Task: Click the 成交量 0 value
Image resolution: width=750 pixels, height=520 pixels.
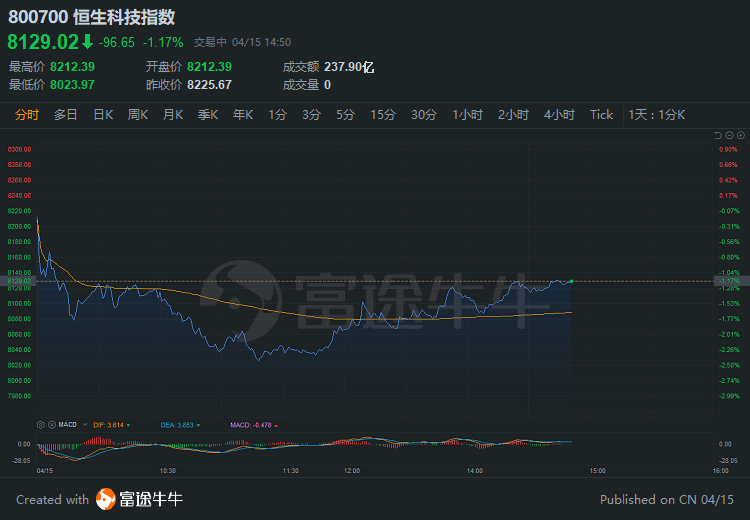Action: (x=328, y=85)
